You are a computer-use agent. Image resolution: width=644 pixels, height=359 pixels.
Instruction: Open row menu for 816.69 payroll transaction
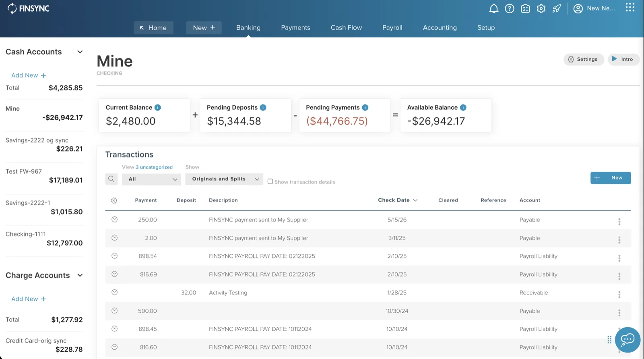pyautogui.click(x=619, y=276)
